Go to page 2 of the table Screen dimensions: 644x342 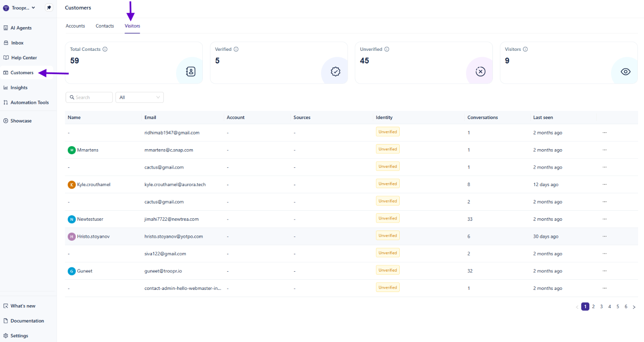pyautogui.click(x=594, y=306)
